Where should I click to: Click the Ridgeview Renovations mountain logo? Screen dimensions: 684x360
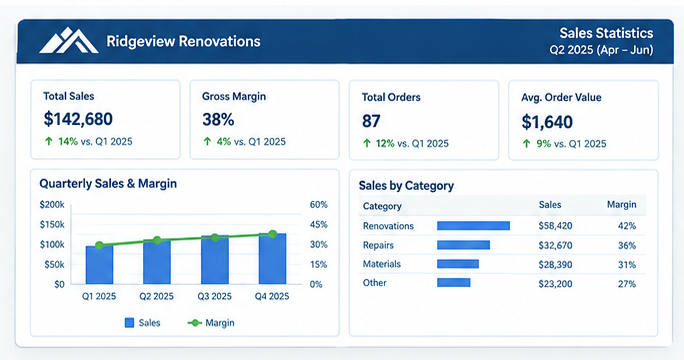point(69,41)
